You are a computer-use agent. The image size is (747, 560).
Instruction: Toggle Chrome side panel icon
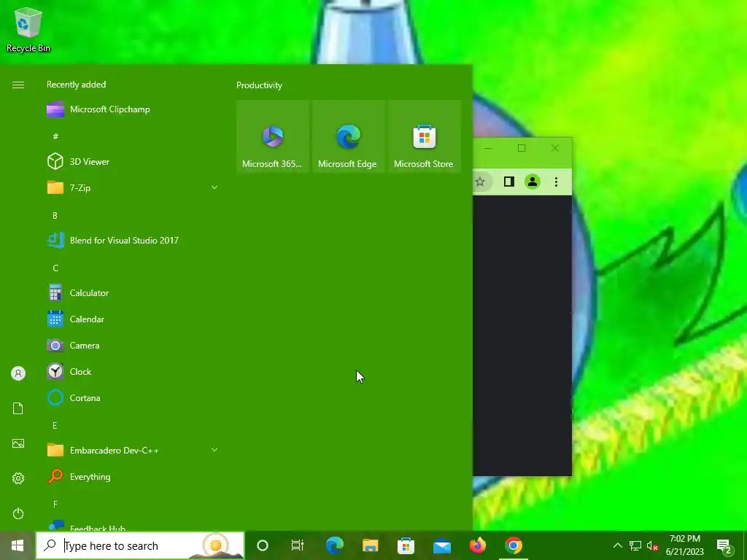tap(508, 182)
